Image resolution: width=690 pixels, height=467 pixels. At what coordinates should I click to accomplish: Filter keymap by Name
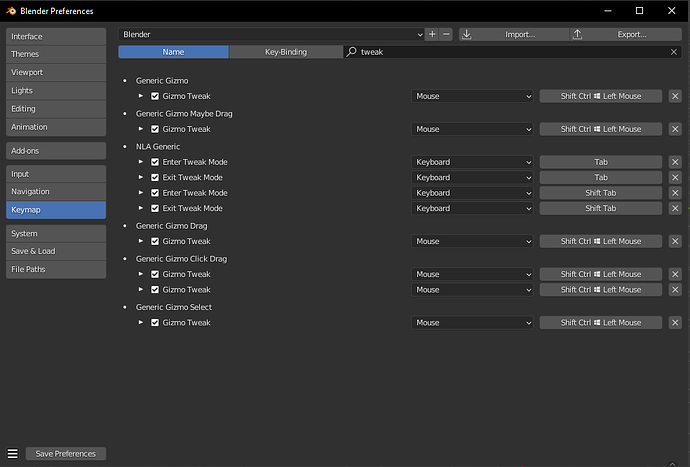(x=173, y=52)
